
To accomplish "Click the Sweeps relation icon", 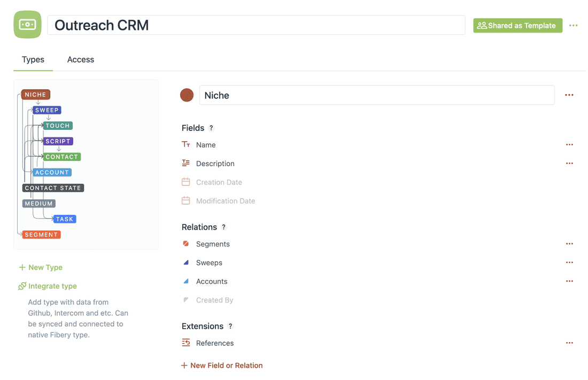I will point(186,262).
